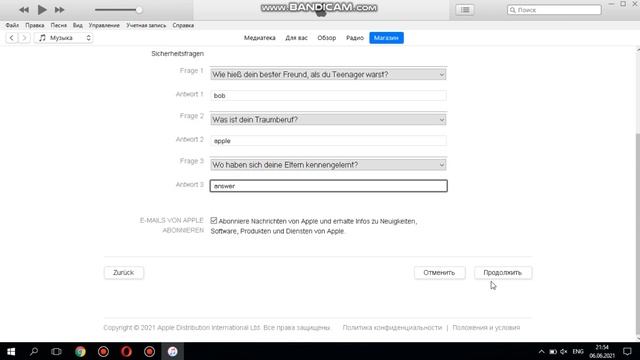Click the Antwort 1 field containing bob

[329, 96]
